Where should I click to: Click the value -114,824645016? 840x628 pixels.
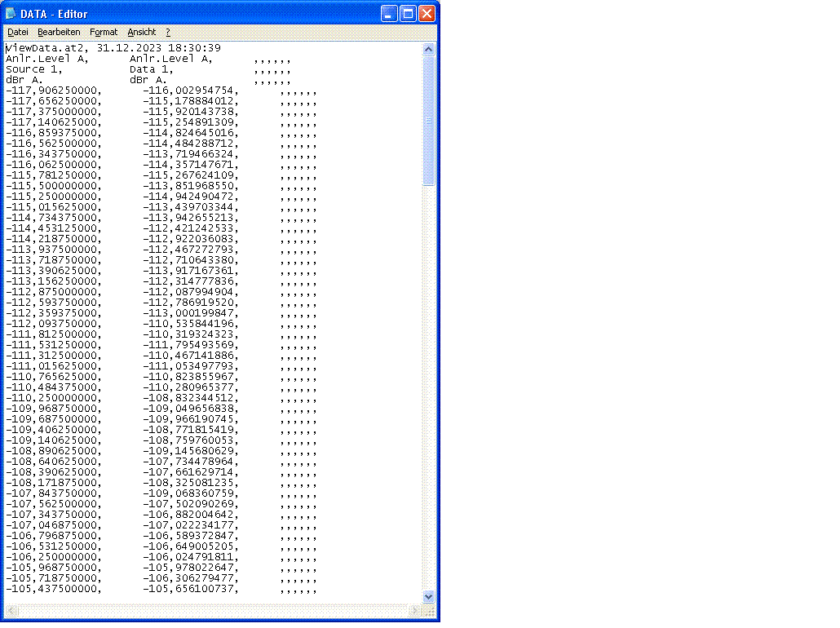pyautogui.click(x=190, y=133)
